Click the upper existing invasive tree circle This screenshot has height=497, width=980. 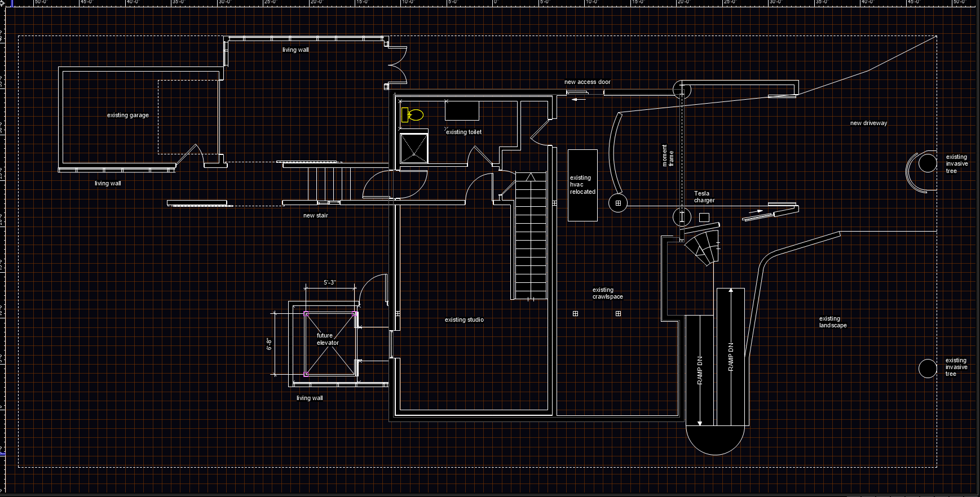[x=928, y=163]
